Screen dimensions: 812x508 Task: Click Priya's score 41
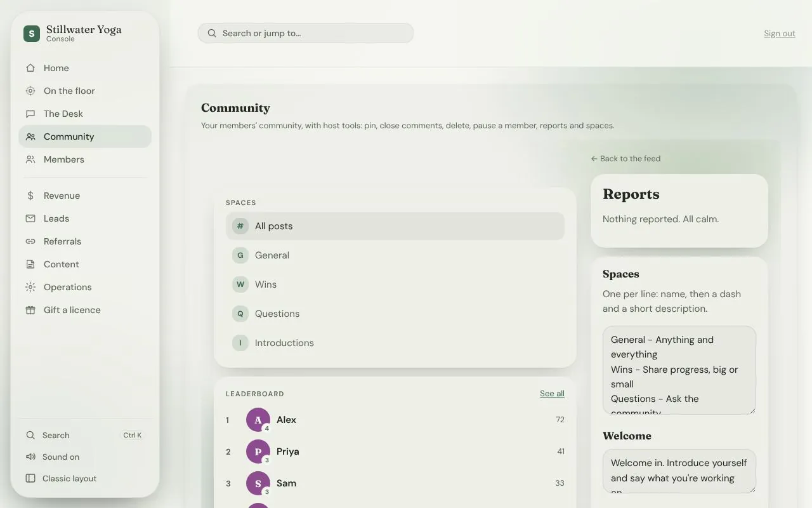pyautogui.click(x=561, y=451)
